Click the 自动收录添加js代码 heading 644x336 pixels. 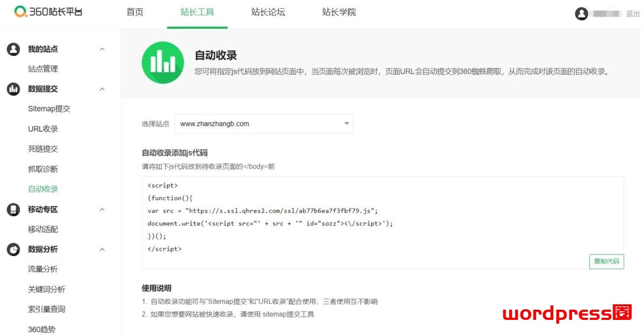pyautogui.click(x=174, y=153)
